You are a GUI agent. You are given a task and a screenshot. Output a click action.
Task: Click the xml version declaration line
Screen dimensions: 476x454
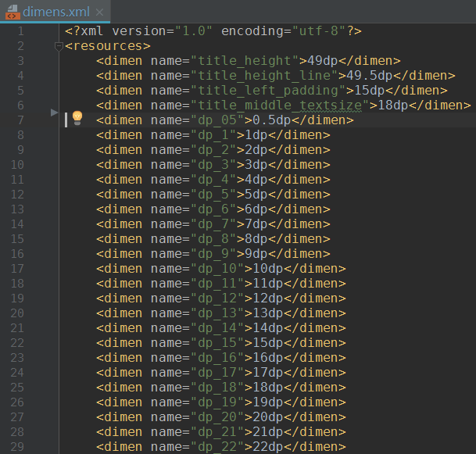pyautogui.click(x=213, y=31)
